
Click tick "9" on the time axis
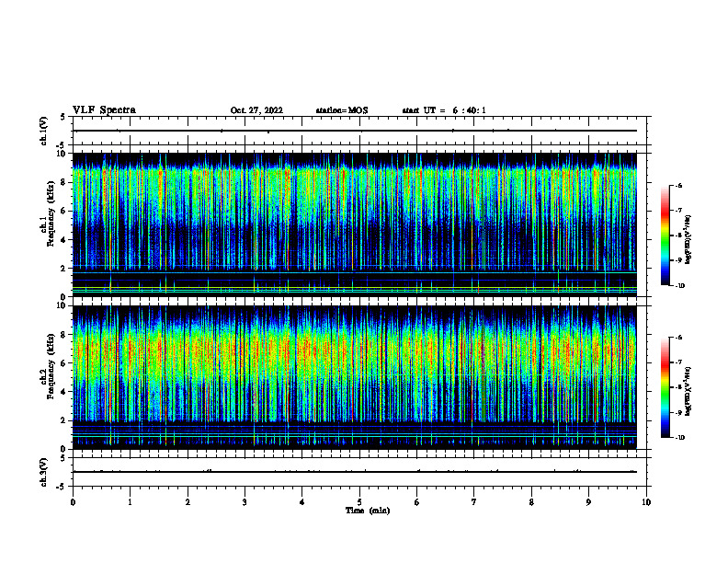pos(588,502)
